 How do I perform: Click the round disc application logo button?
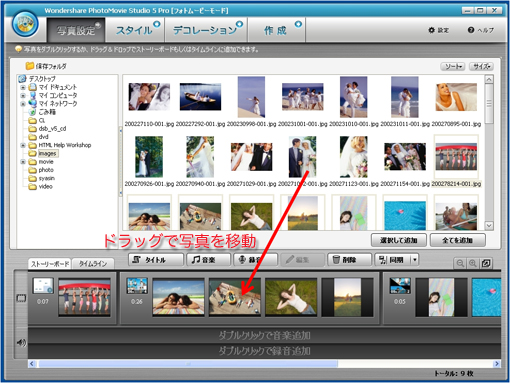tap(25, 25)
